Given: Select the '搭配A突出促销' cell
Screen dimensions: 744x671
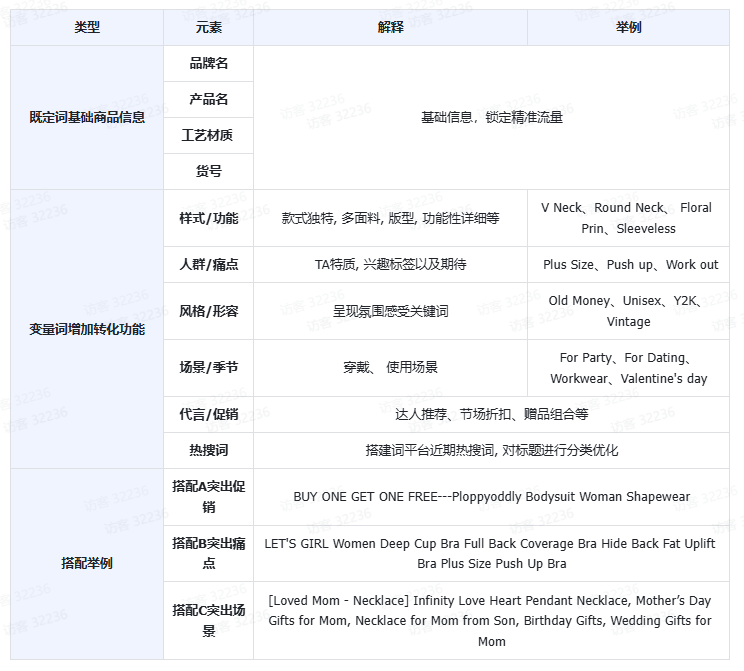Looking at the screenshot, I should [x=208, y=497].
